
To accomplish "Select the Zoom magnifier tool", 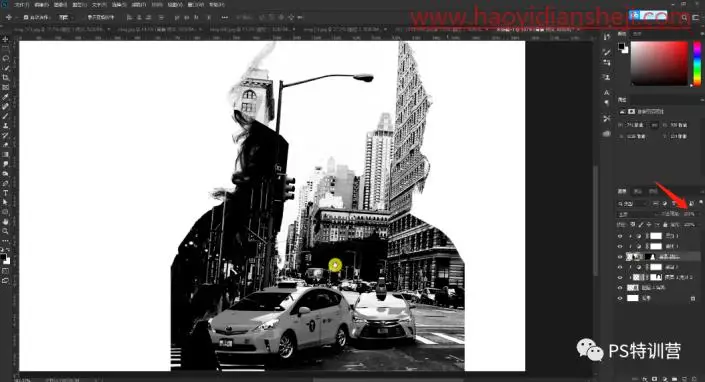I will click(5, 231).
